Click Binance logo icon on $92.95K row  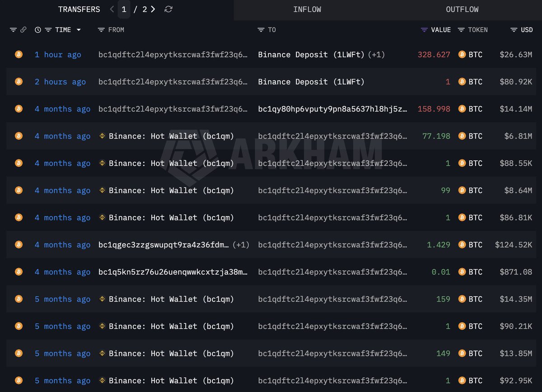(x=102, y=380)
